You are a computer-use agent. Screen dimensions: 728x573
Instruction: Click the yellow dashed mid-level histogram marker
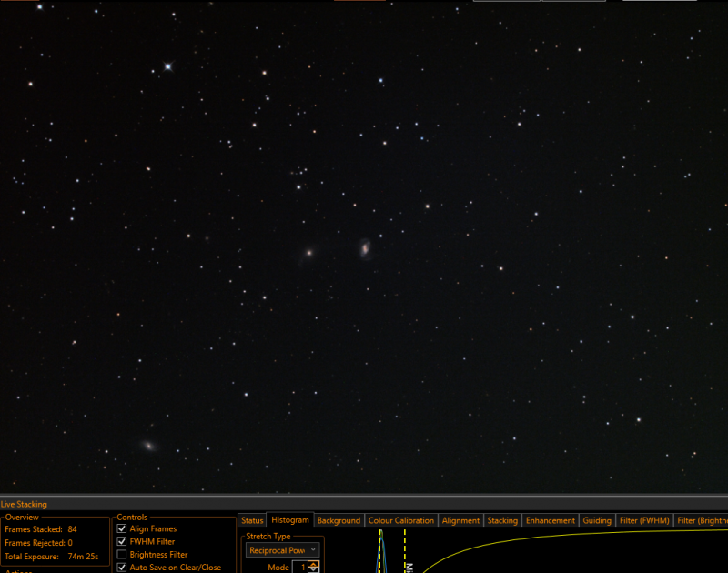tap(405, 551)
